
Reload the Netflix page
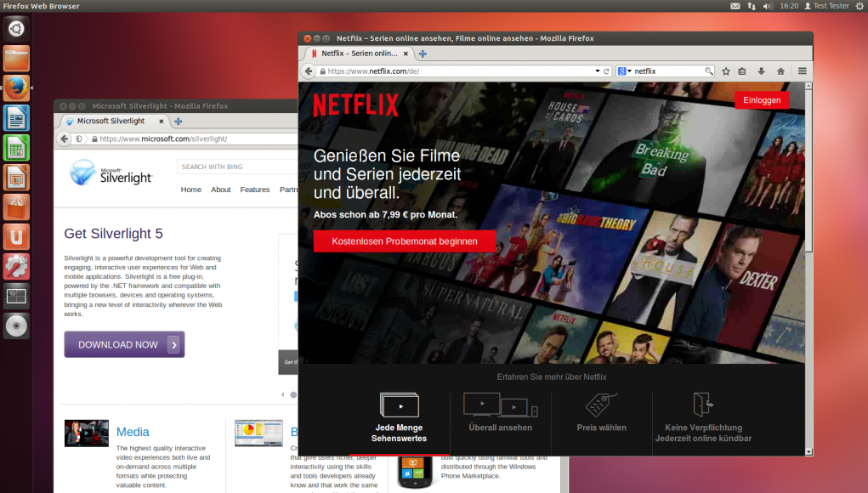(606, 71)
